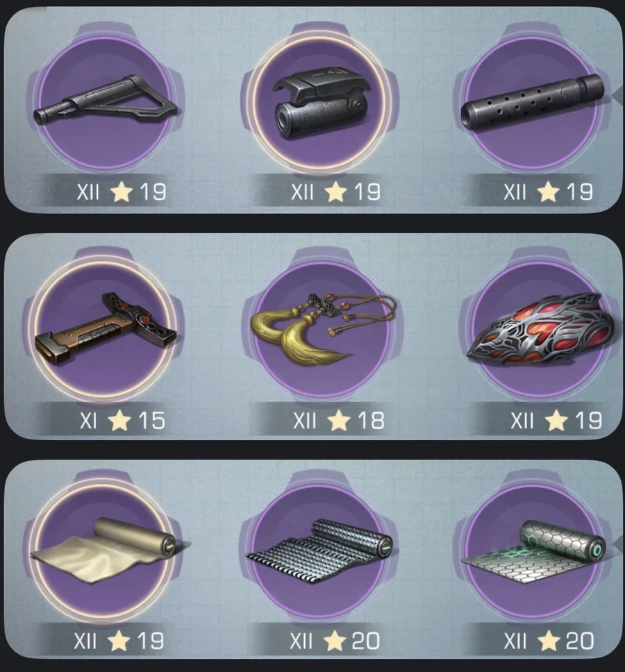625x672 pixels.
Task: Click star icon beneath the scope mount
Action: [x=335, y=192]
